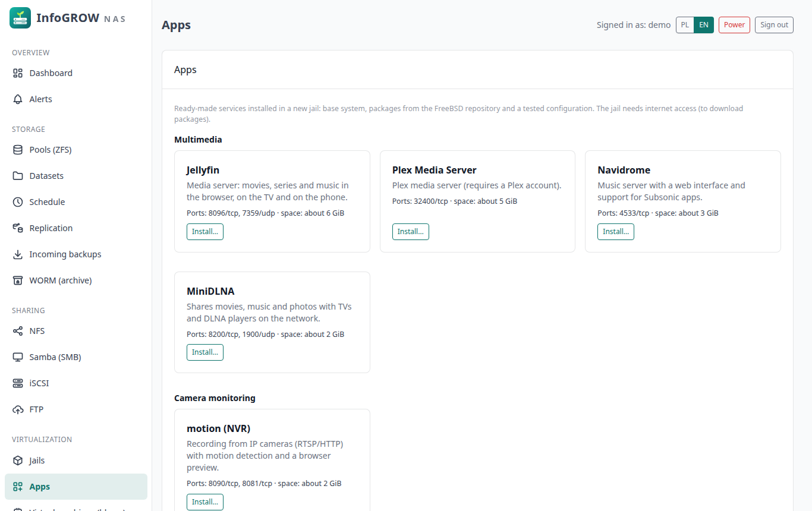This screenshot has width=812, height=511.
Task: Switch language to PL
Action: tap(685, 25)
